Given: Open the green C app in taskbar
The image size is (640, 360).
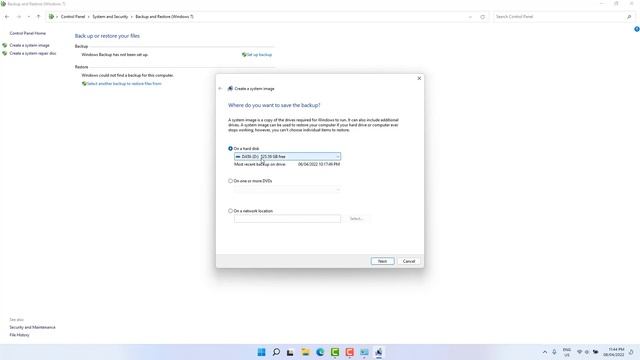Looking at the screenshot, I should (335, 352).
